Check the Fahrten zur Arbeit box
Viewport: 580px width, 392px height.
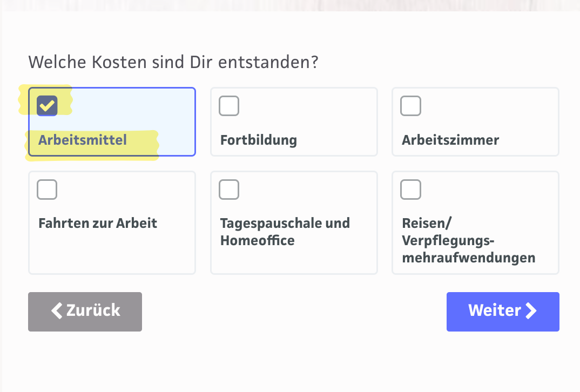47,190
